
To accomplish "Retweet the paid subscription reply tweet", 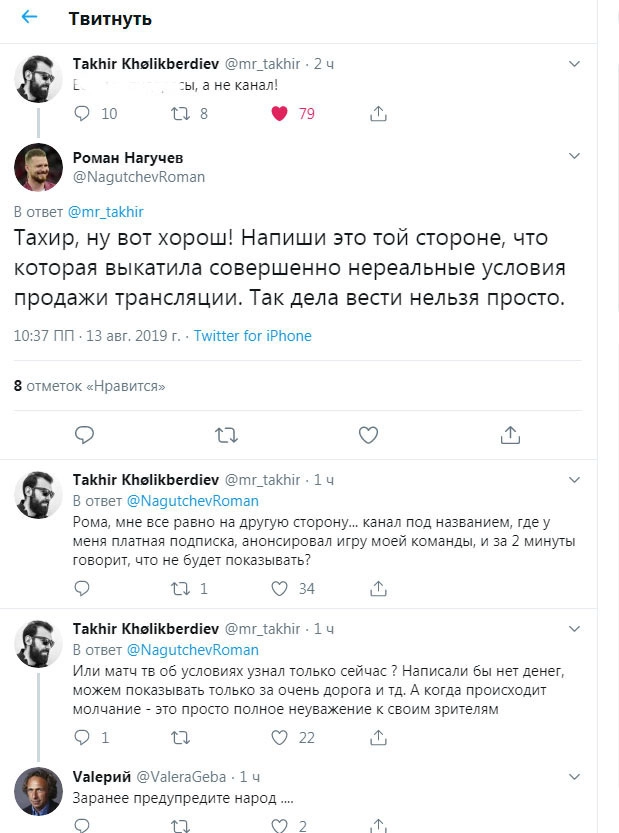I will coord(181,589).
